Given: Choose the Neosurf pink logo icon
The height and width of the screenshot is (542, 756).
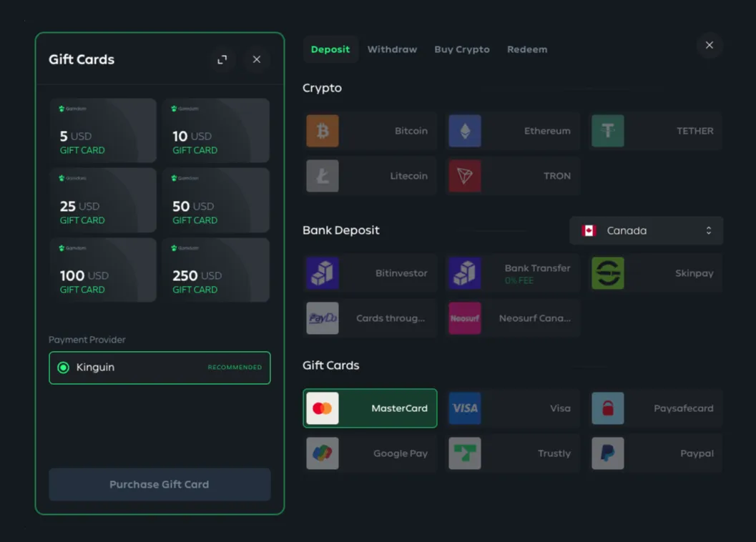Looking at the screenshot, I should 465,318.
